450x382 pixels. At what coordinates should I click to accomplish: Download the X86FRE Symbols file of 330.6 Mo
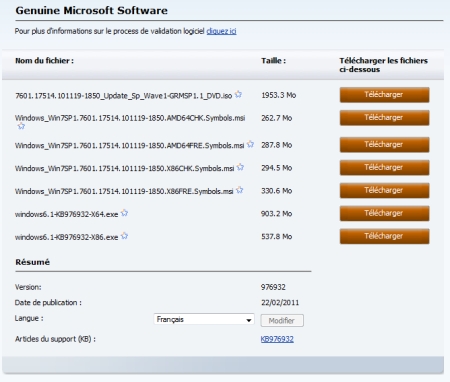384,191
